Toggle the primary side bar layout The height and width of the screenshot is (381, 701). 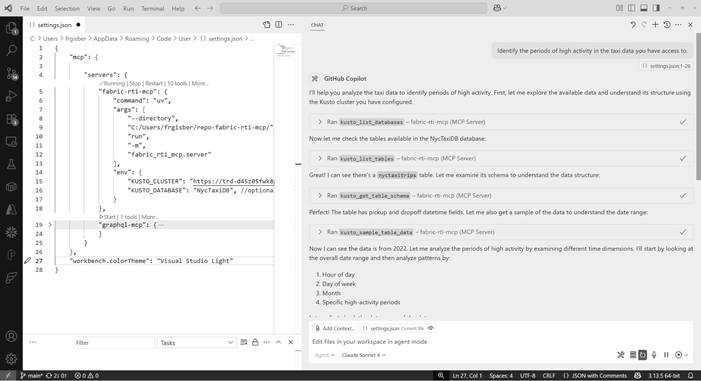coord(632,8)
